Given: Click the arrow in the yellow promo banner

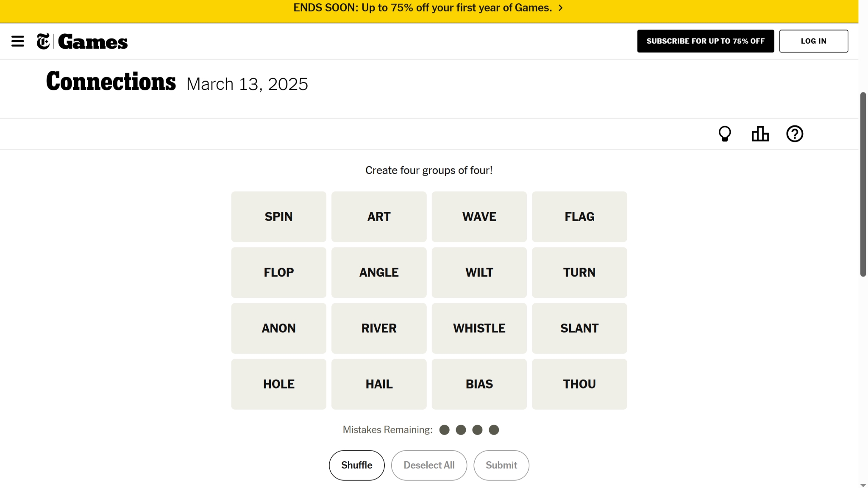Looking at the screenshot, I should coord(560,8).
